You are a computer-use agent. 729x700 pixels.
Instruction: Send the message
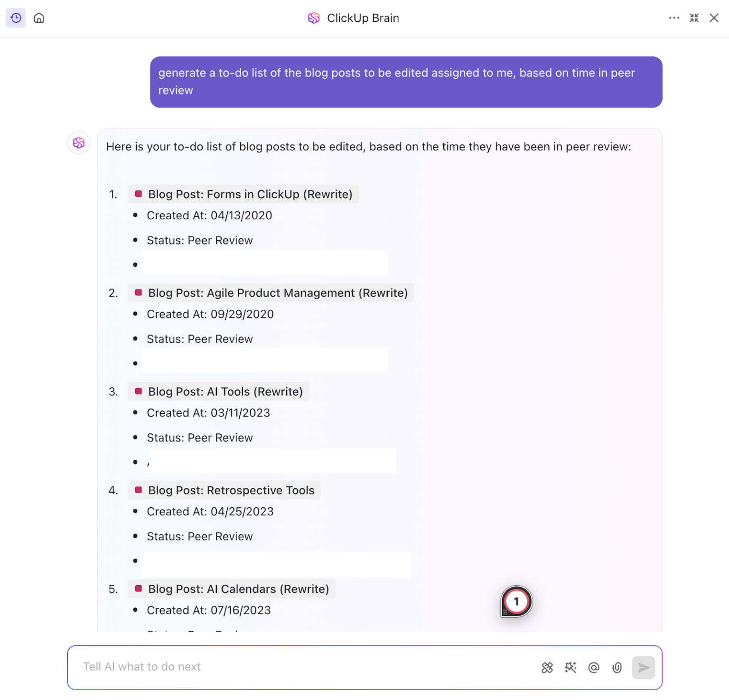pyautogui.click(x=644, y=668)
